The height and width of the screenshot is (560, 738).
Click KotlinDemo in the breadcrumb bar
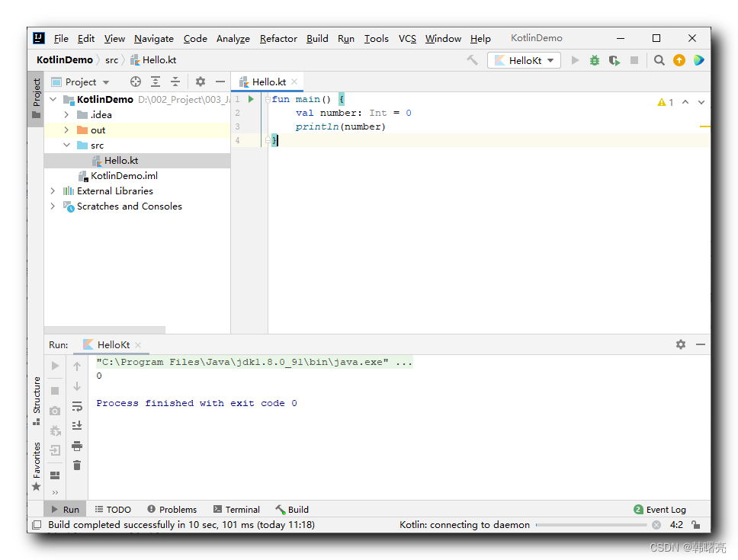[x=65, y=60]
